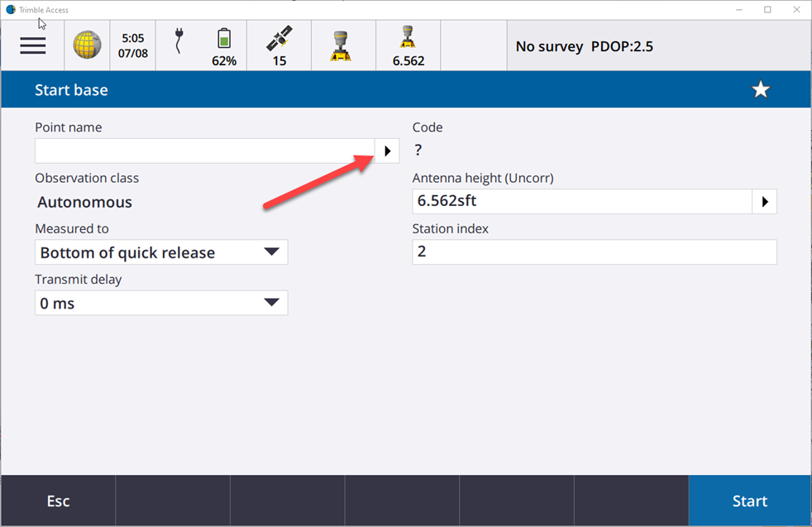Click the power plug status icon

[179, 41]
